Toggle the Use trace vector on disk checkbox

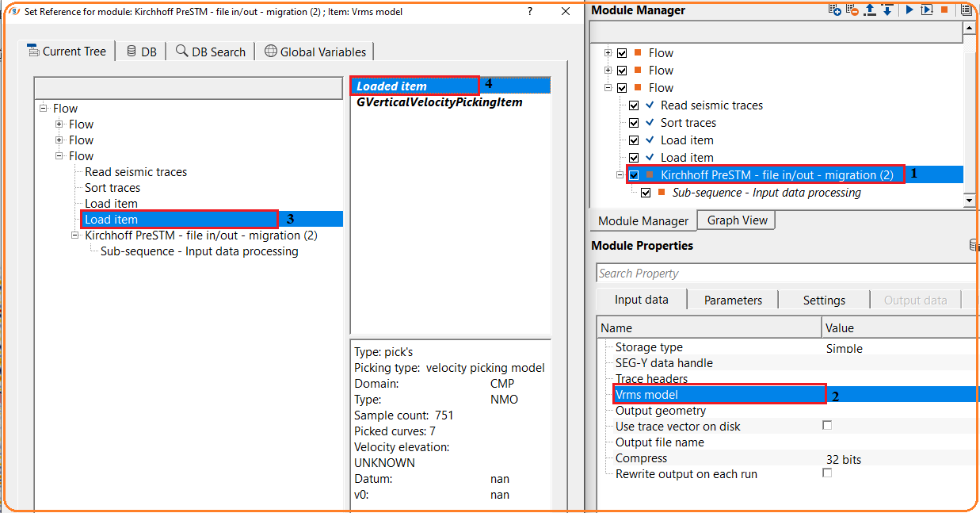[827, 426]
